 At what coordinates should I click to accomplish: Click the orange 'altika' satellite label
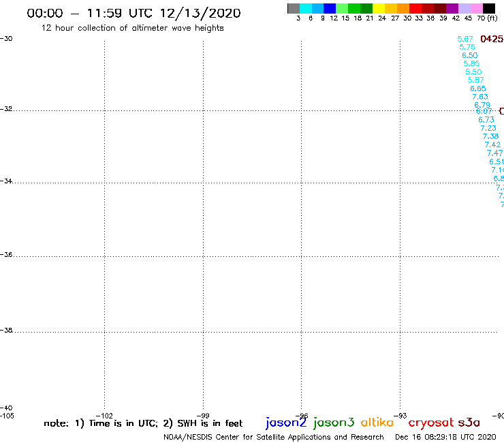pyautogui.click(x=377, y=423)
